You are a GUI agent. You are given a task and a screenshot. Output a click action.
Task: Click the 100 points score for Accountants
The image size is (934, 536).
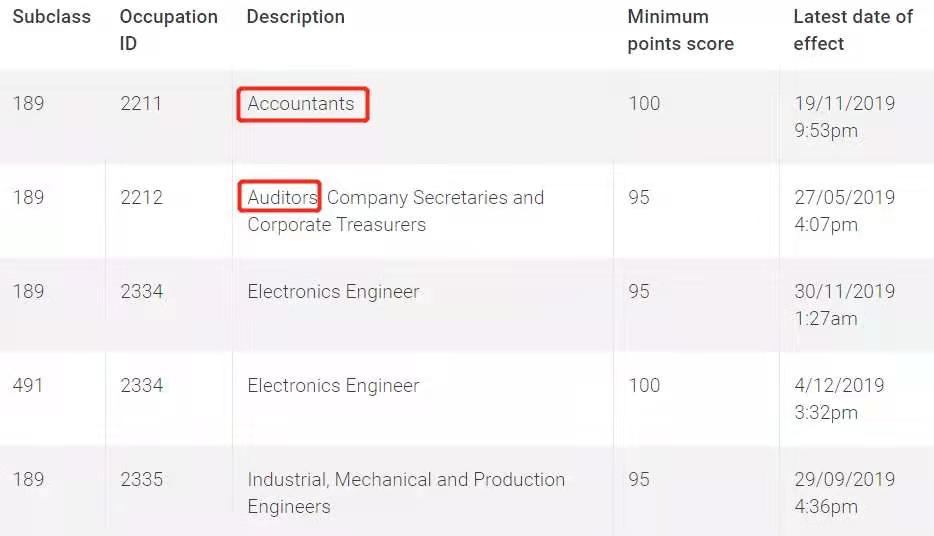(x=645, y=104)
